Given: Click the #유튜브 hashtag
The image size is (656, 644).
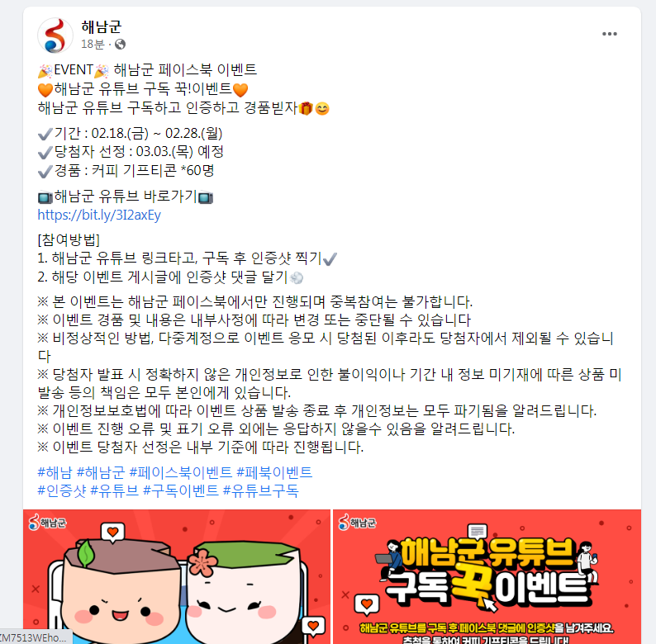Looking at the screenshot, I should coord(114,490).
